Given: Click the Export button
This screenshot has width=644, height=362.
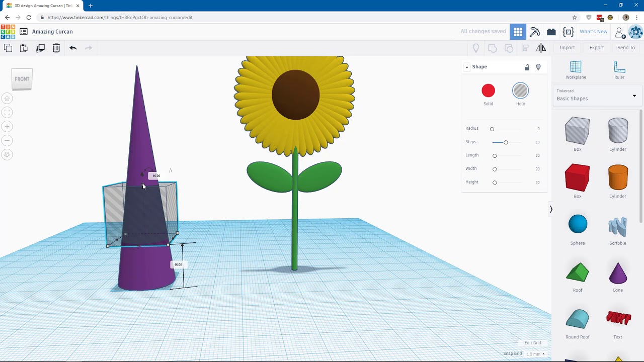Looking at the screenshot, I should (x=597, y=48).
